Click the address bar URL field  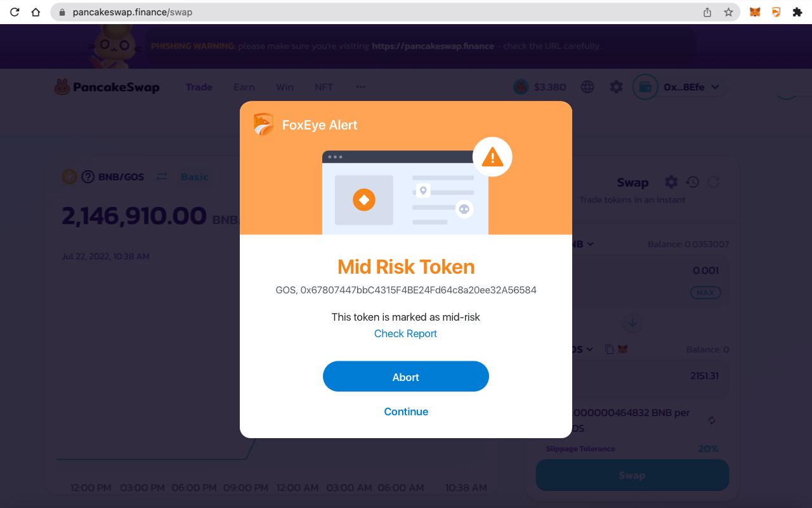click(x=381, y=12)
